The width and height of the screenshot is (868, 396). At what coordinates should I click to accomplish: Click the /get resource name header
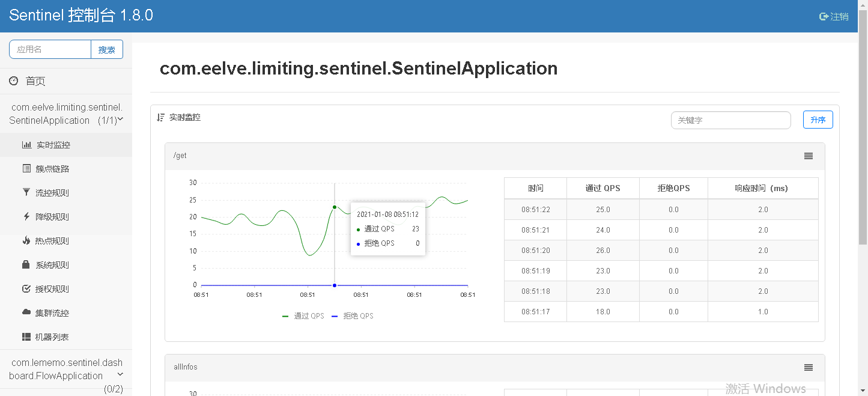pos(180,156)
